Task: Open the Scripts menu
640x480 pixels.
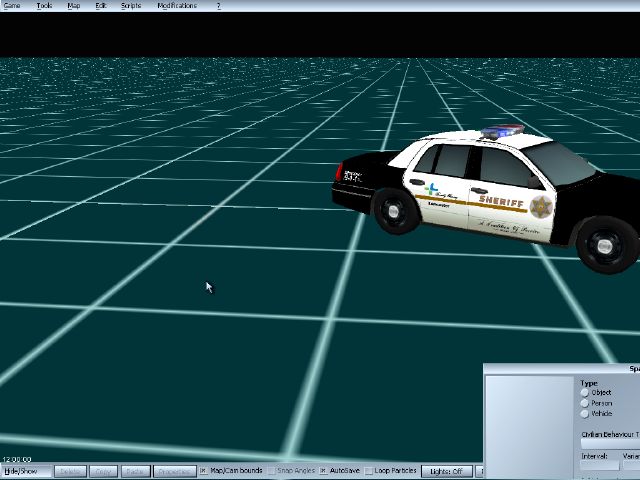Action: point(131,6)
